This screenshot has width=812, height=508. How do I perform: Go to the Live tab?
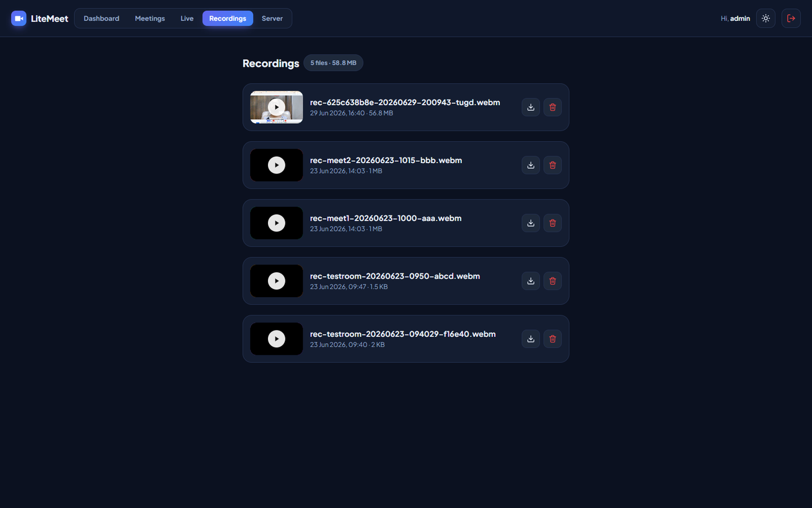click(187, 19)
